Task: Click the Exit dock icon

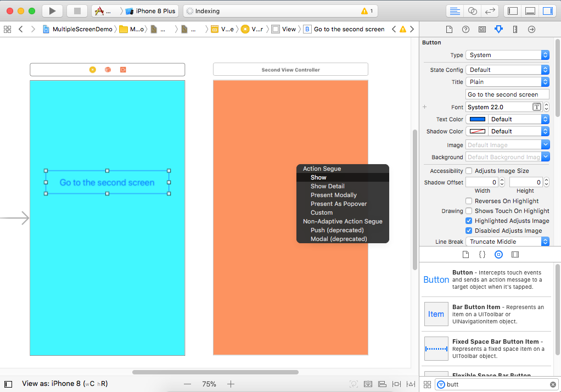Action: (123, 69)
